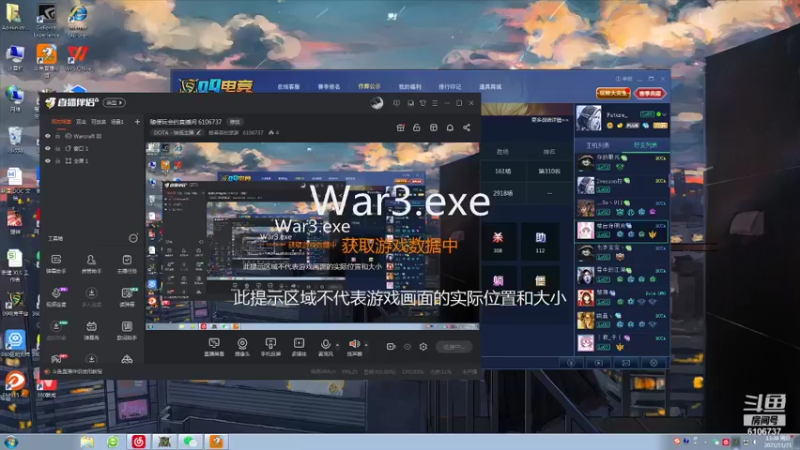Add a 直播屏幕 screen capture source
This screenshot has width=800, height=450.
[x=214, y=347]
